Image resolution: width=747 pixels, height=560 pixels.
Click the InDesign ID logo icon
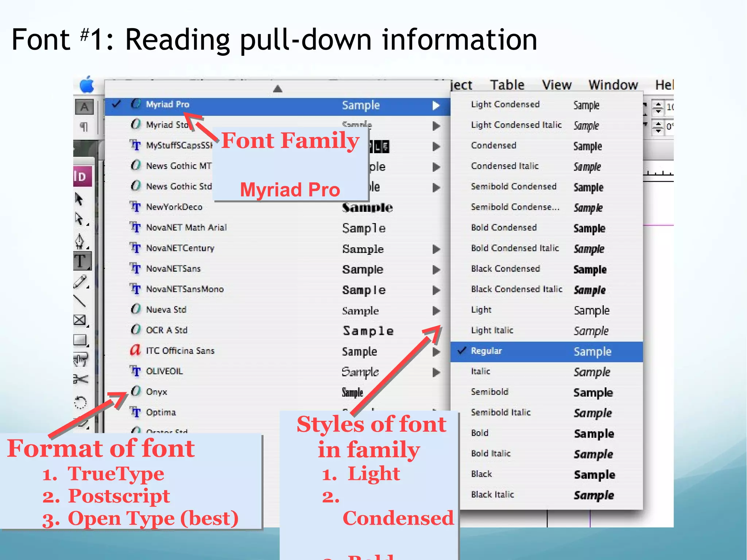click(82, 176)
